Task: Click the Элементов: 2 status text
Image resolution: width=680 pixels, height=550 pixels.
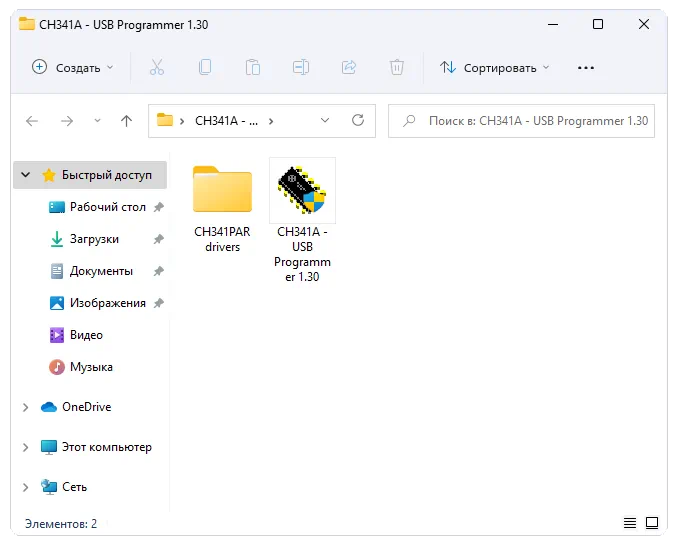Action: pyautogui.click(x=61, y=524)
